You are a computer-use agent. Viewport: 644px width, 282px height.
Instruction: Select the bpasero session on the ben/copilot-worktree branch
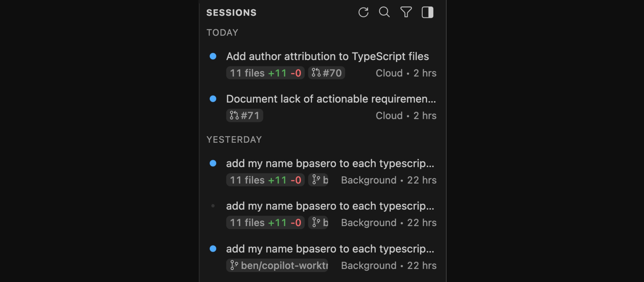(330, 249)
